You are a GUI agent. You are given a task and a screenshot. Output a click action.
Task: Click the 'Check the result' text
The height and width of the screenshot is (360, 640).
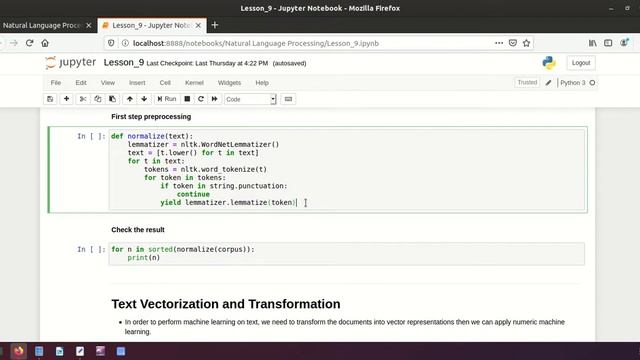[x=138, y=230]
